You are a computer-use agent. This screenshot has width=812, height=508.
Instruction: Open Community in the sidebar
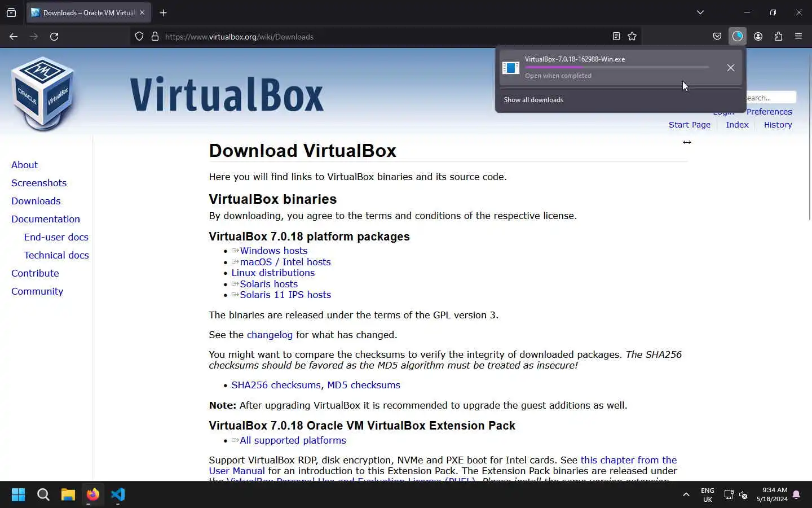(x=37, y=291)
